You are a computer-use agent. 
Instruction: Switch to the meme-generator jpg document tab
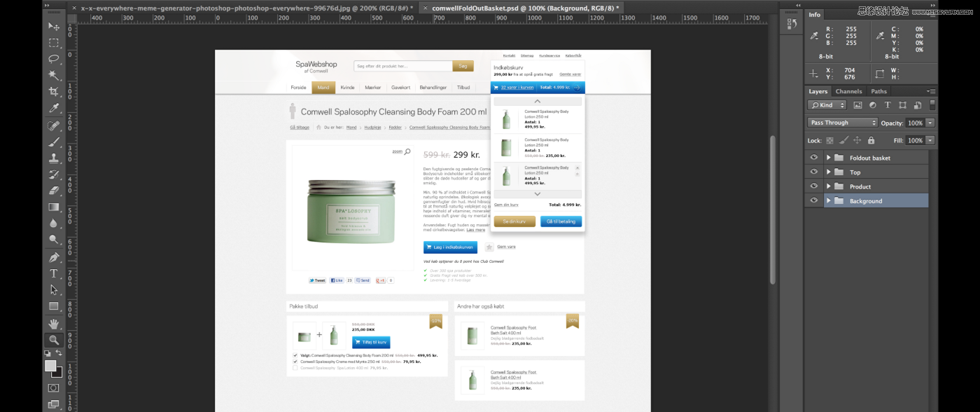point(246,8)
